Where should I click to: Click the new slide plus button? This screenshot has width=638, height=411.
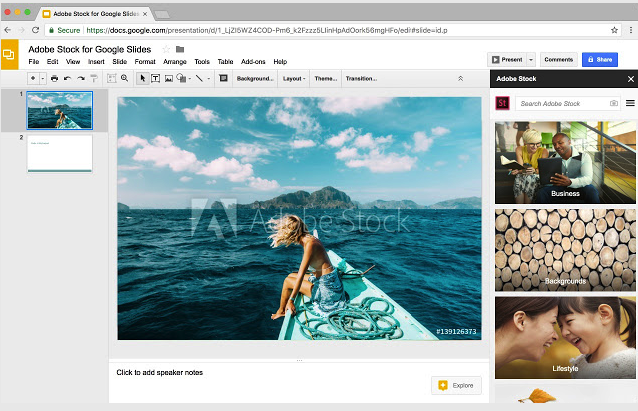33,78
